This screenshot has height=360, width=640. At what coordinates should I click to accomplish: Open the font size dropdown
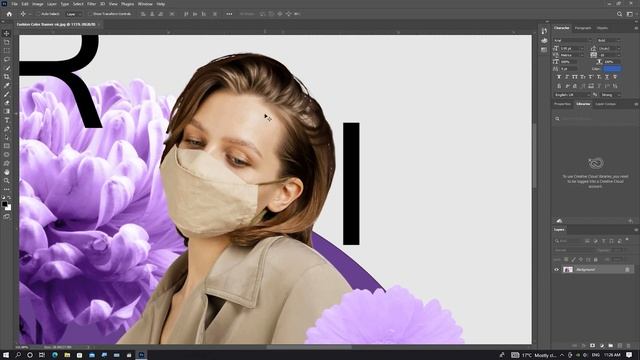(x=573, y=48)
